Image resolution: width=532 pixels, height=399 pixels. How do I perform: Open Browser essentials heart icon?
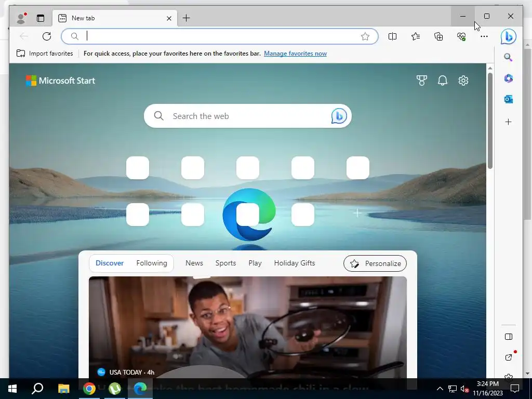tap(461, 36)
